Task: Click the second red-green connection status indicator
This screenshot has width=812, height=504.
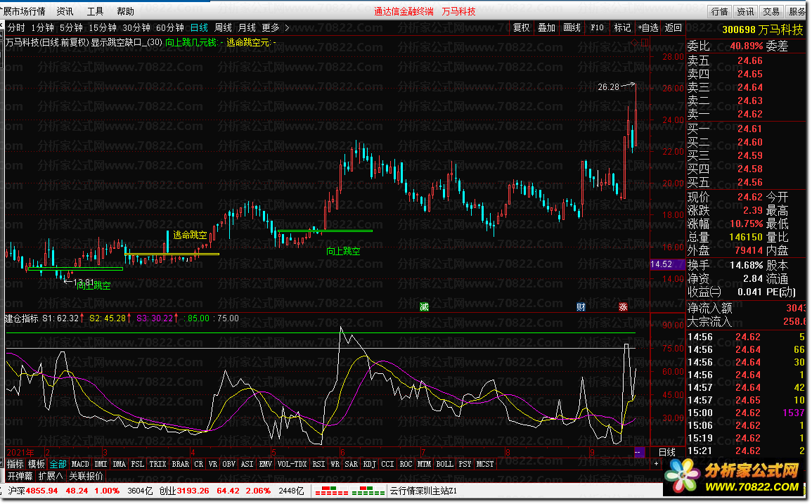Action: 368,491
